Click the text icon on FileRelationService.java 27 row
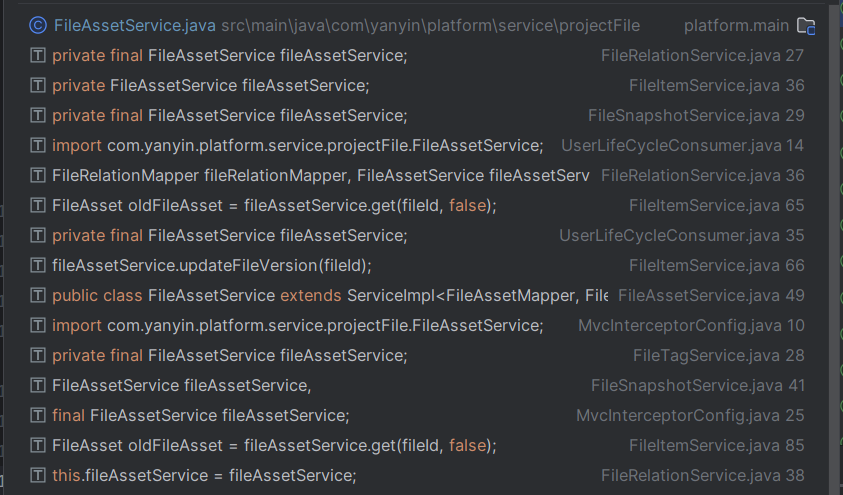 click(x=38, y=56)
